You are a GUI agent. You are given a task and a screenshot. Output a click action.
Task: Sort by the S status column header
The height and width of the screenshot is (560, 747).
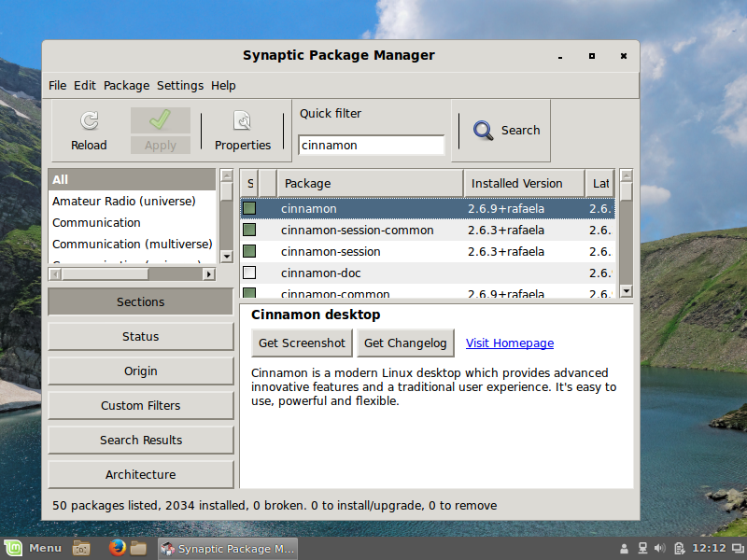point(249,183)
